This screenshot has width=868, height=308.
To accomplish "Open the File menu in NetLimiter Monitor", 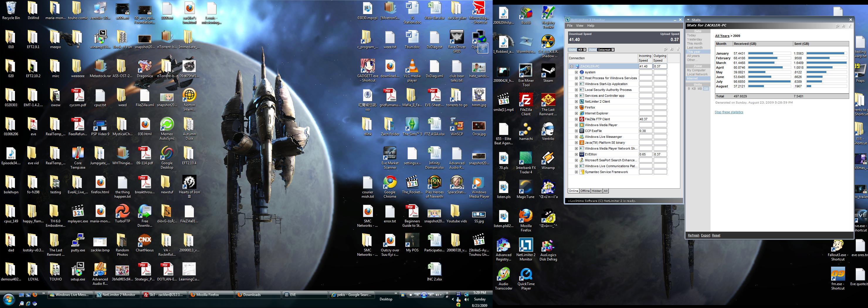I will 569,26.
